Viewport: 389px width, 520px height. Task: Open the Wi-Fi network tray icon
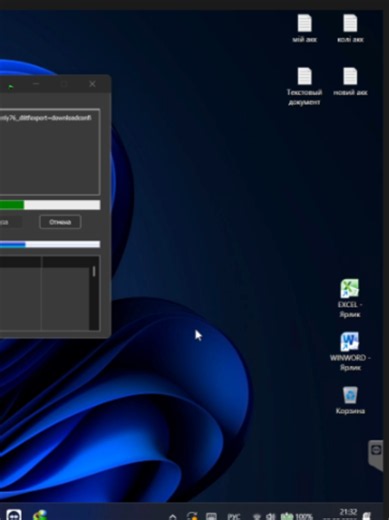256,517
